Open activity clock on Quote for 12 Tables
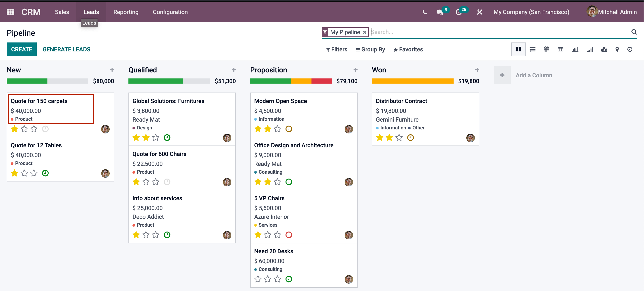Screen dimensions: 644x291 45,173
